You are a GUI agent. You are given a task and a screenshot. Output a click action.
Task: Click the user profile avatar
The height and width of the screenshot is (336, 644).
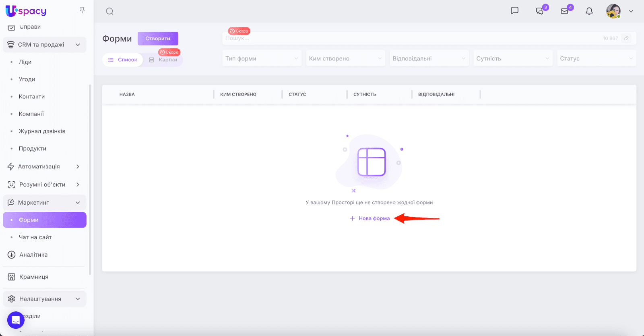tap(613, 11)
